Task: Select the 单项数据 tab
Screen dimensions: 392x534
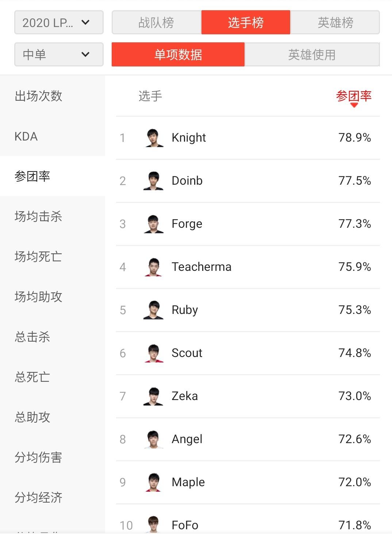Action: 178,55
